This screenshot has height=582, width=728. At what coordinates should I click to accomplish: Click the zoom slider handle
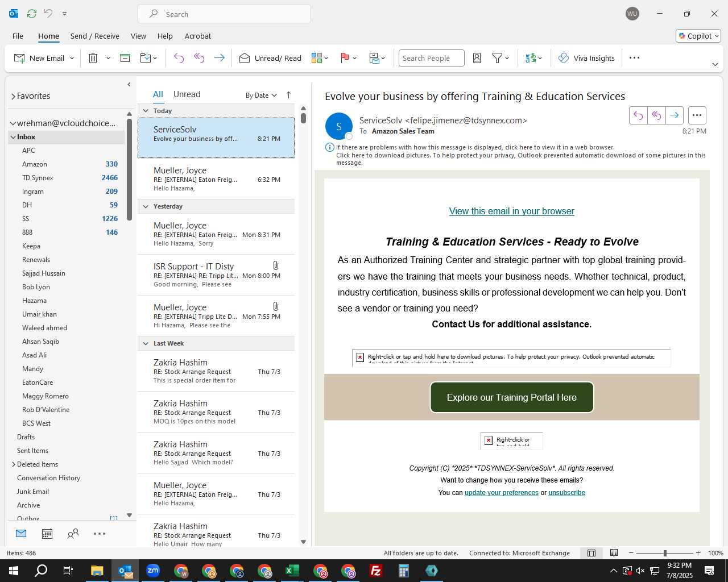tap(665, 553)
